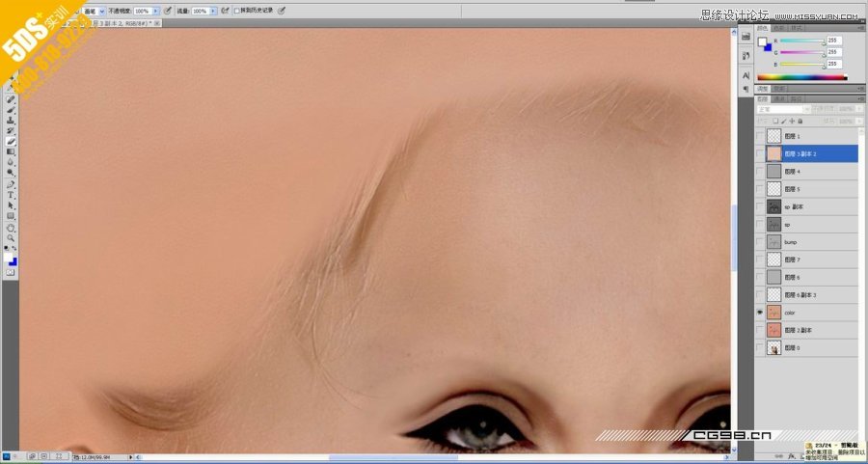Hide the color layer
The height and width of the screenshot is (464, 868).
click(x=760, y=313)
